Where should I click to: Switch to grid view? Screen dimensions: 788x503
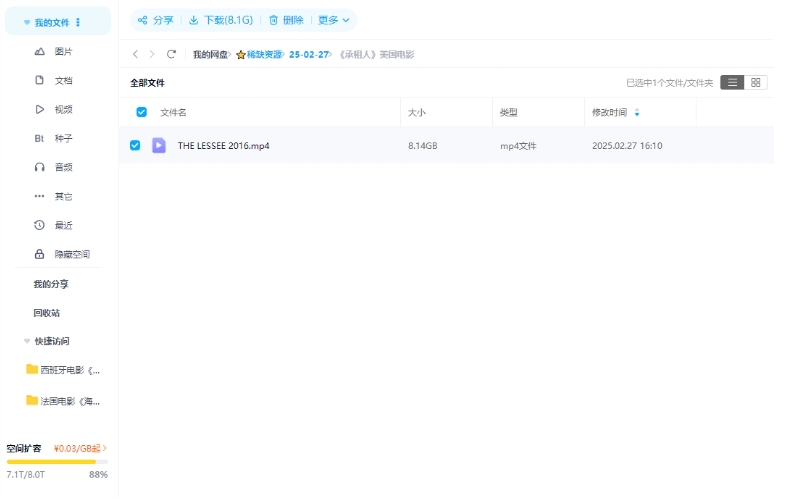point(755,83)
